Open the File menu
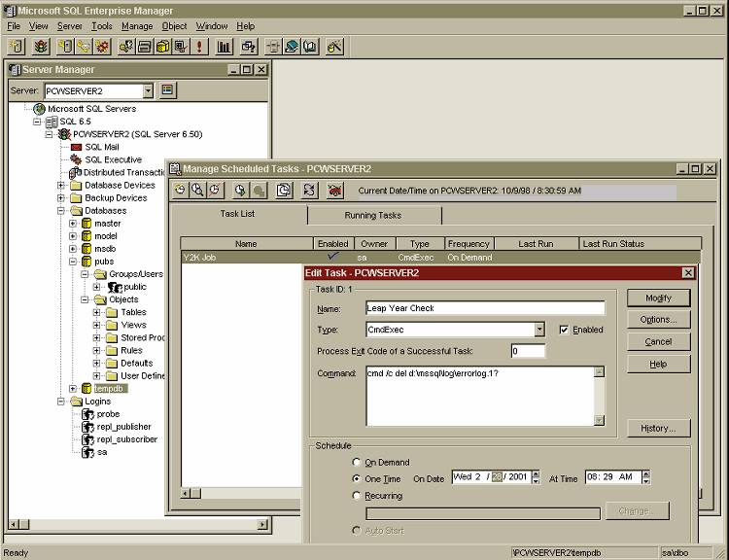The image size is (729, 560). 14,26
